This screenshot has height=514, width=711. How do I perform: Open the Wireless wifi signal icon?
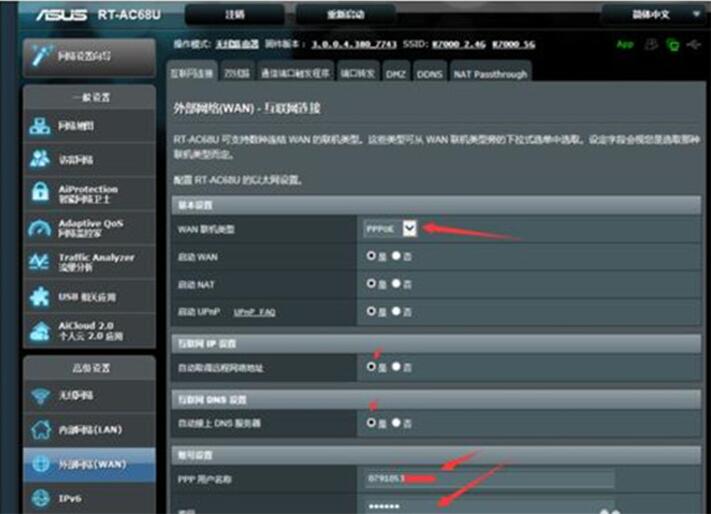click(40, 396)
